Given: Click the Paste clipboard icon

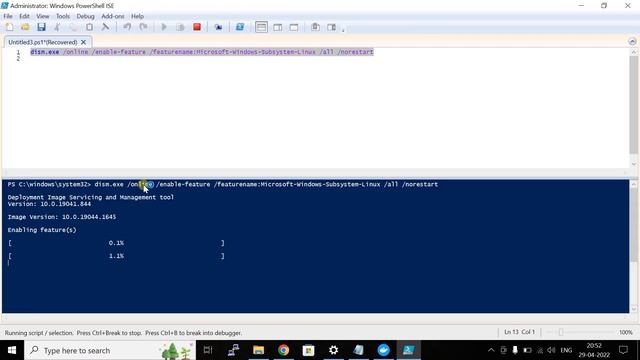Looking at the screenshot, I should click(x=89, y=27).
